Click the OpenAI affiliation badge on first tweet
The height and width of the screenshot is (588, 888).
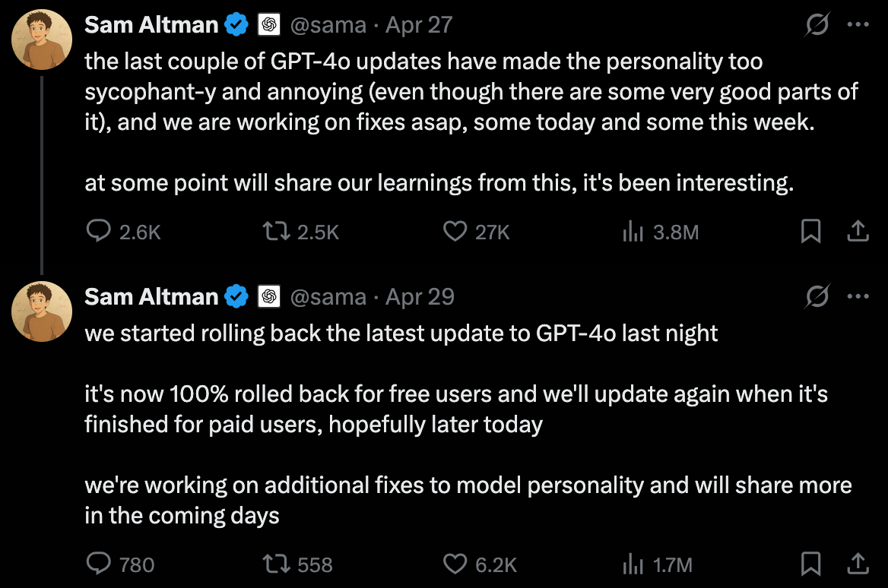pos(269,25)
